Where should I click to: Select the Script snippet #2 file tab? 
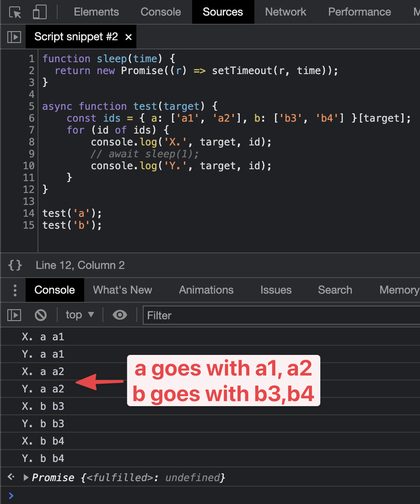[x=76, y=37]
